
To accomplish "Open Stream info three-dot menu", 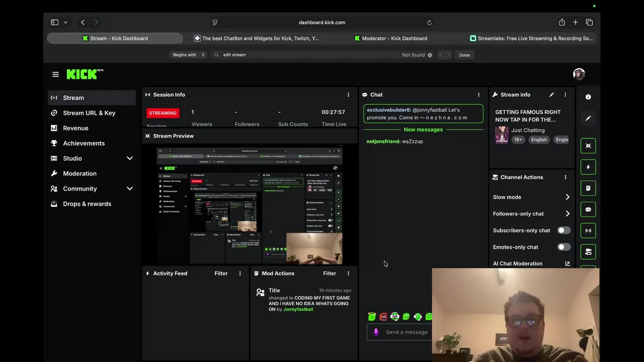I will (565, 95).
